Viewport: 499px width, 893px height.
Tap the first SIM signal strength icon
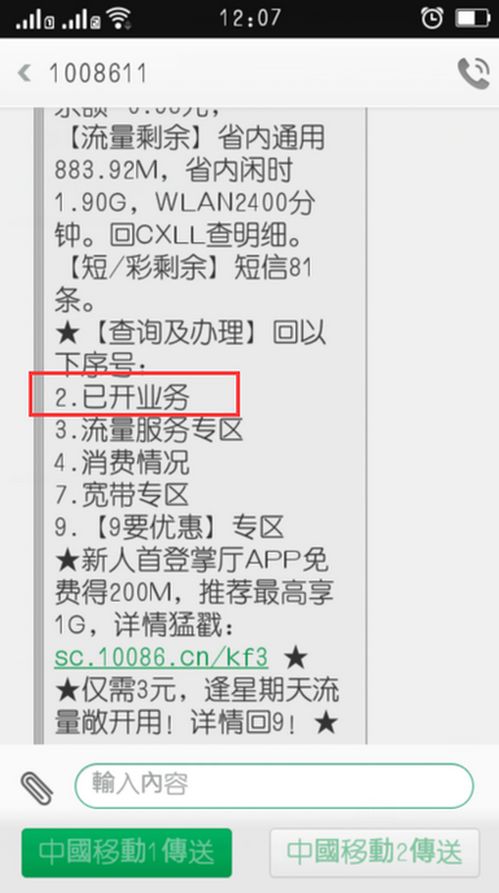point(35,20)
